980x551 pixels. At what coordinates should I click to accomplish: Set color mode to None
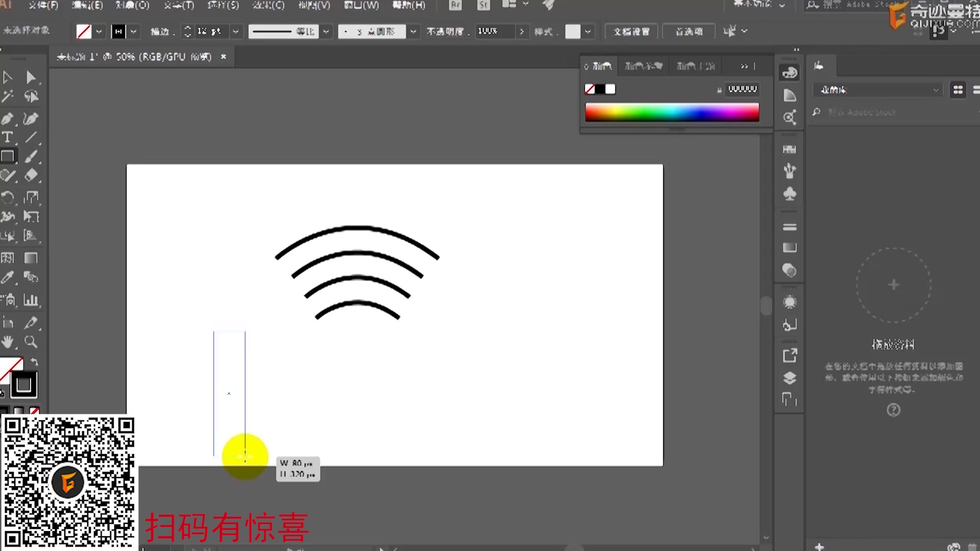[x=34, y=411]
